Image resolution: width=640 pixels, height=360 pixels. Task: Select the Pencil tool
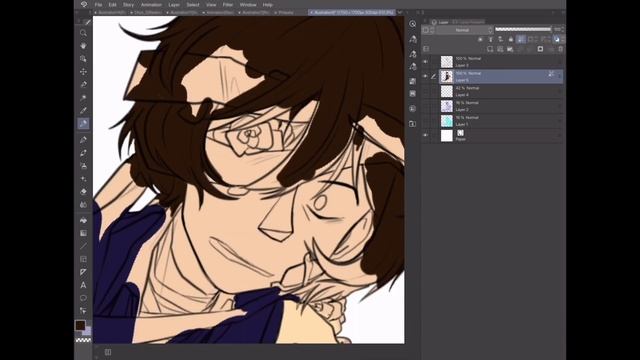pos(83,140)
